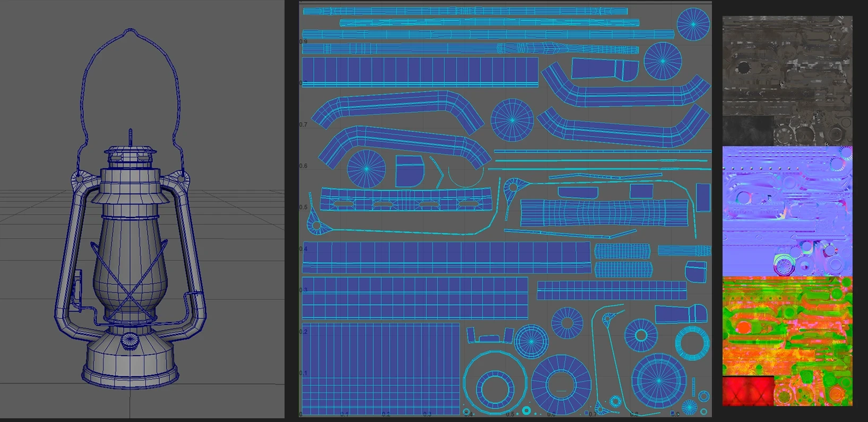Pick the dark gray tile in diffuse map
868x422 pixels.
coord(748,131)
